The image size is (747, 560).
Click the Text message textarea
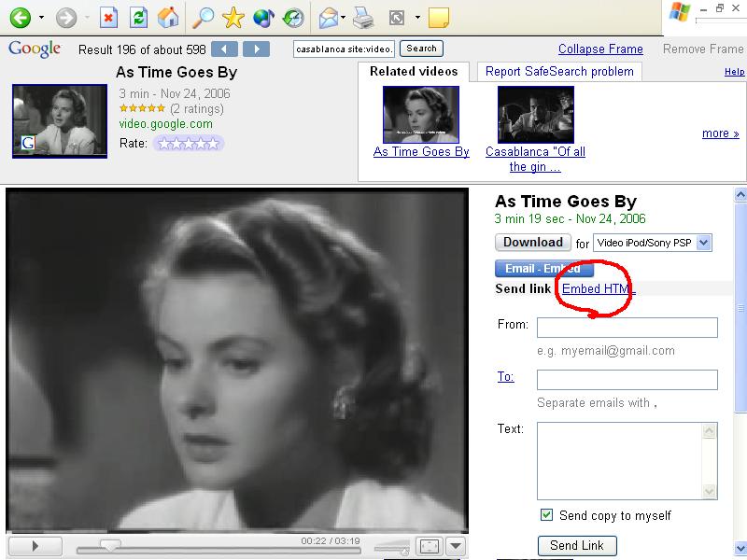pos(627,461)
